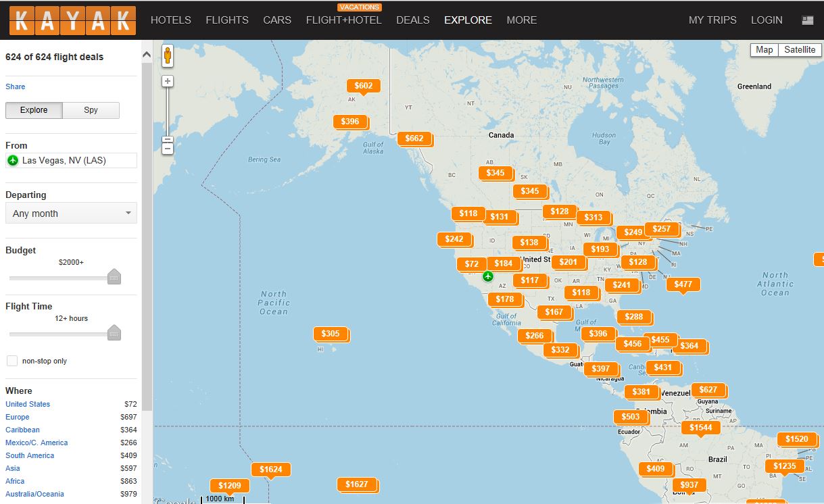Viewport: 824px width, 504px height.
Task: Click the '624 of 624 flight deals' heading
Action: click(x=55, y=57)
